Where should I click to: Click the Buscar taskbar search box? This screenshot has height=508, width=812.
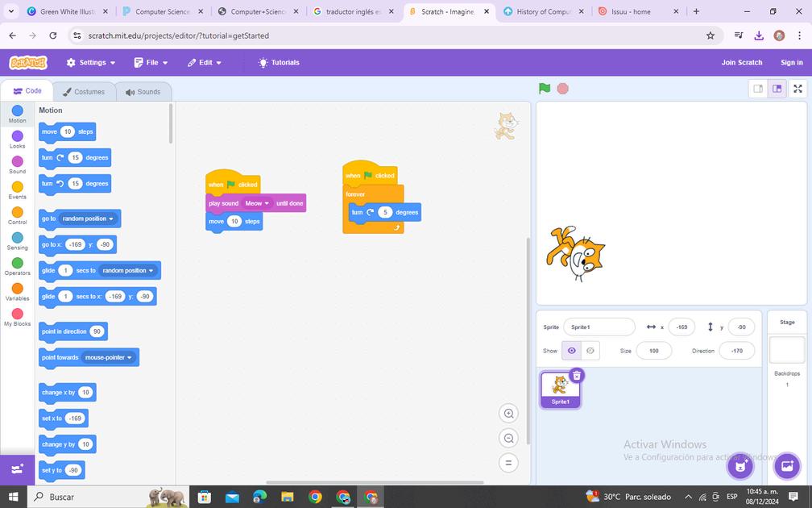pos(108,497)
